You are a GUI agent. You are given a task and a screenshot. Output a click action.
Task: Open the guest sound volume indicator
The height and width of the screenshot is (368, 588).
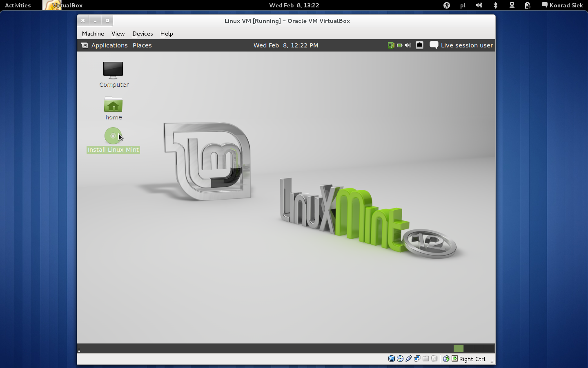pos(408,45)
